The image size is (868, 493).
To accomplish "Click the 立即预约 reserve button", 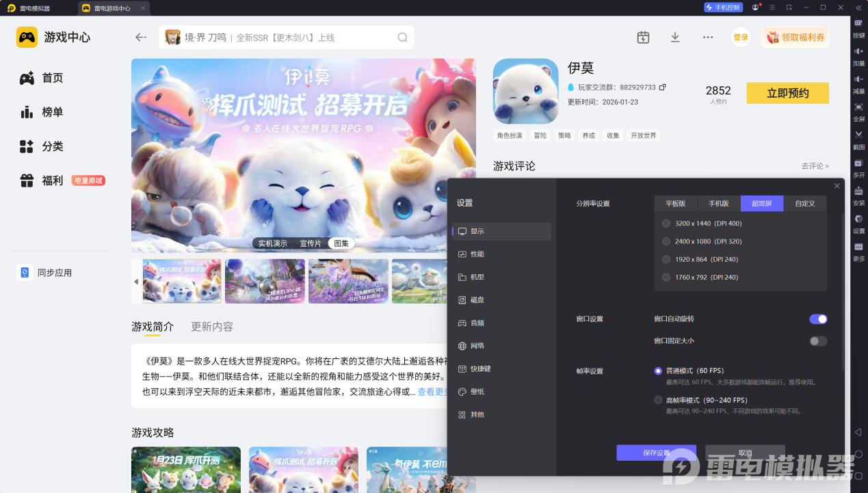I will coord(787,93).
